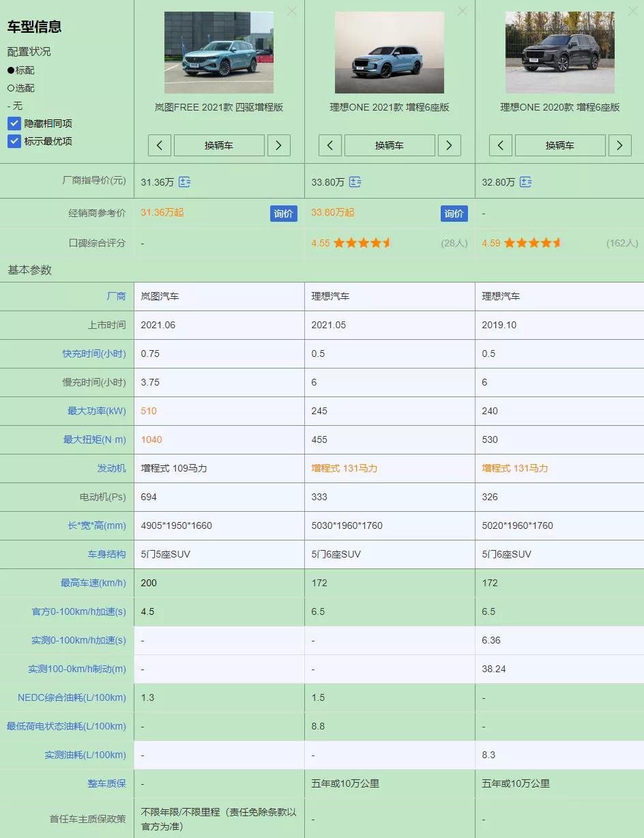Click 基本参数 section header
644x838 pixels.
[30, 270]
